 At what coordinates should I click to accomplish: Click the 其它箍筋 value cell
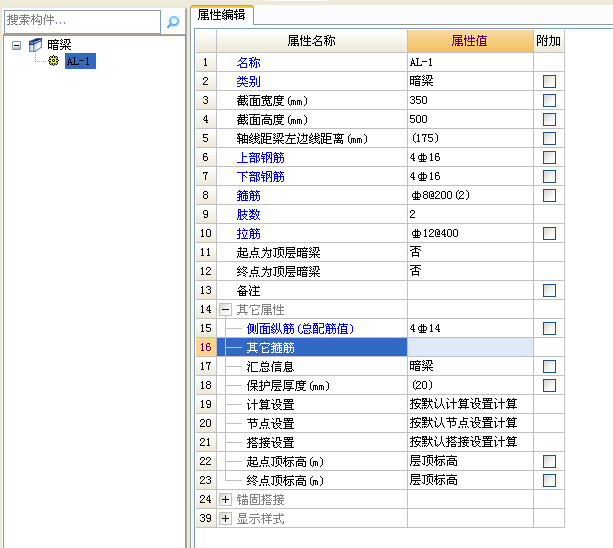(469, 348)
